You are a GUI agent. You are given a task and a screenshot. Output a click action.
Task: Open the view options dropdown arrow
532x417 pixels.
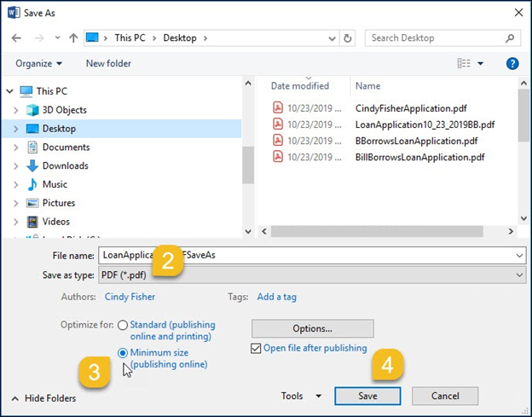click(481, 63)
